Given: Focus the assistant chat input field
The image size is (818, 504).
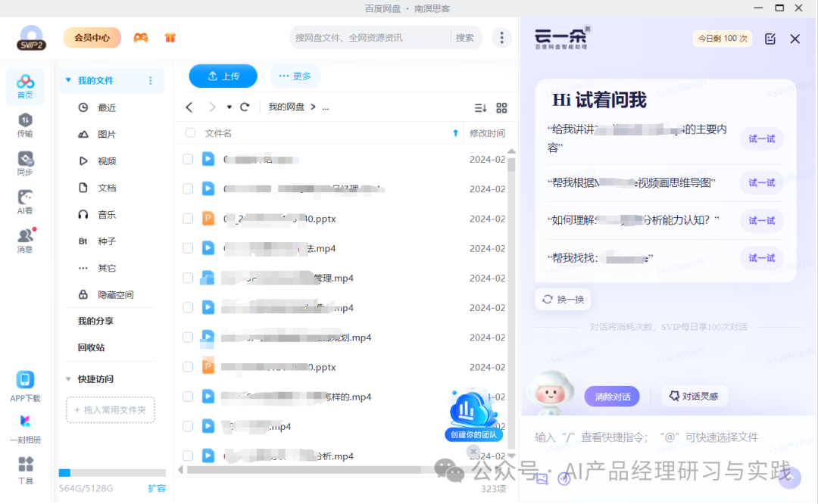Looking at the screenshot, I should 668,438.
